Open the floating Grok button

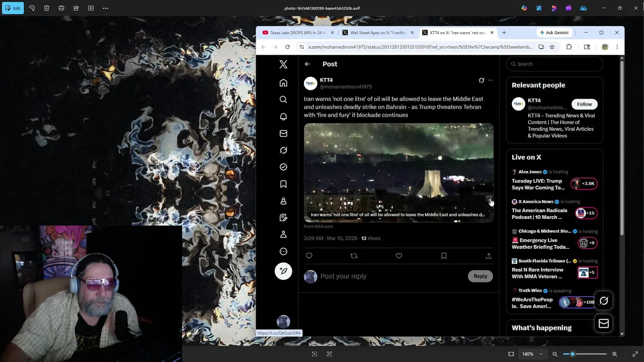604,301
